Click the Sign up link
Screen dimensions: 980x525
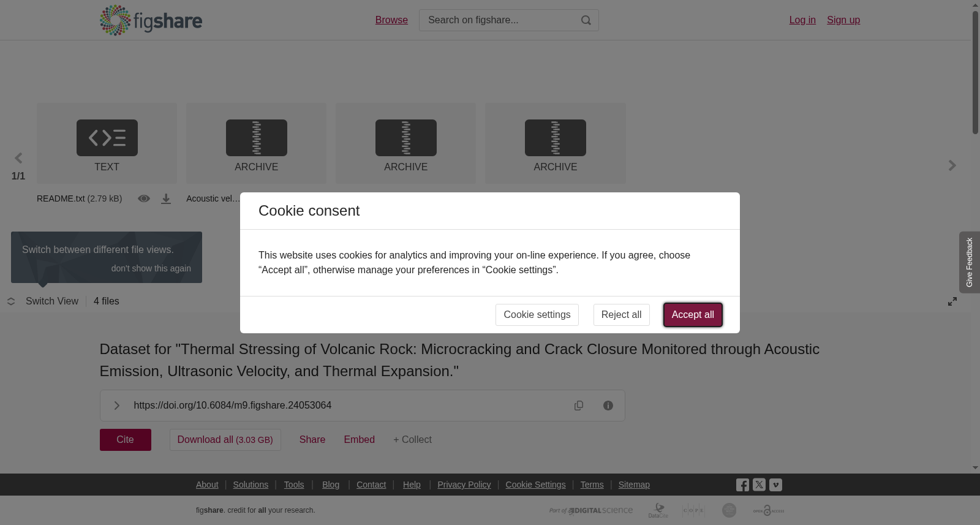pos(843,20)
